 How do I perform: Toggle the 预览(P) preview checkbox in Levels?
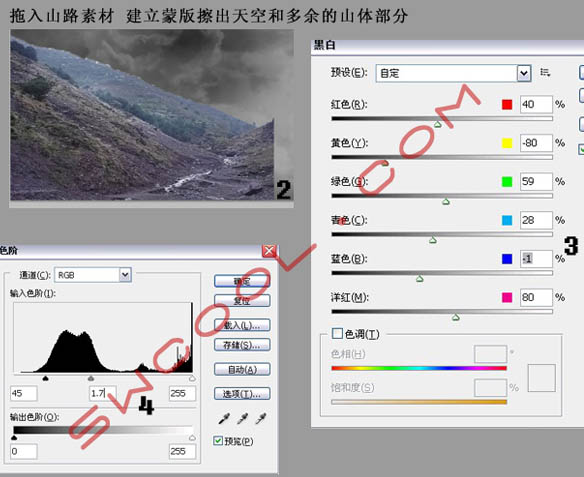click(218, 441)
